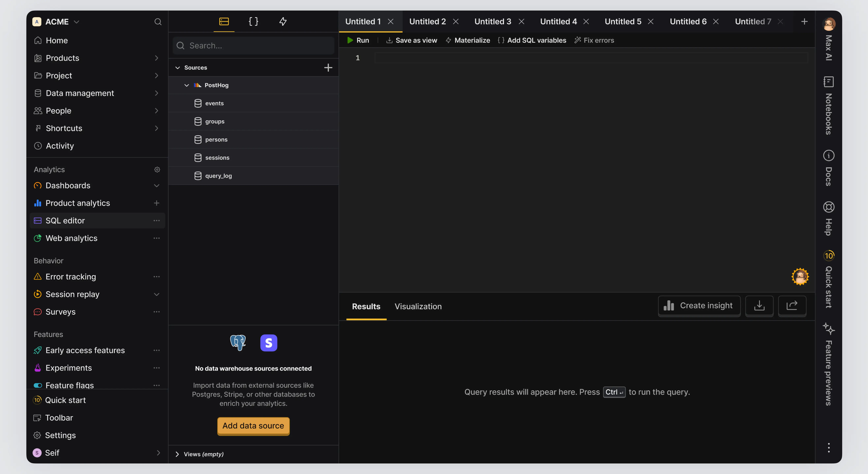Collapse the PostHog source tree

tap(186, 85)
